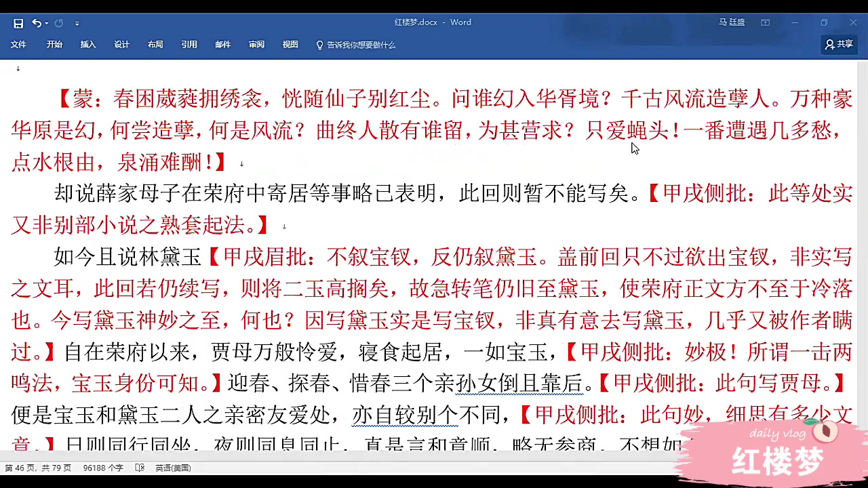Open the undo history dropdown arrow
868x488 pixels.
(46, 23)
